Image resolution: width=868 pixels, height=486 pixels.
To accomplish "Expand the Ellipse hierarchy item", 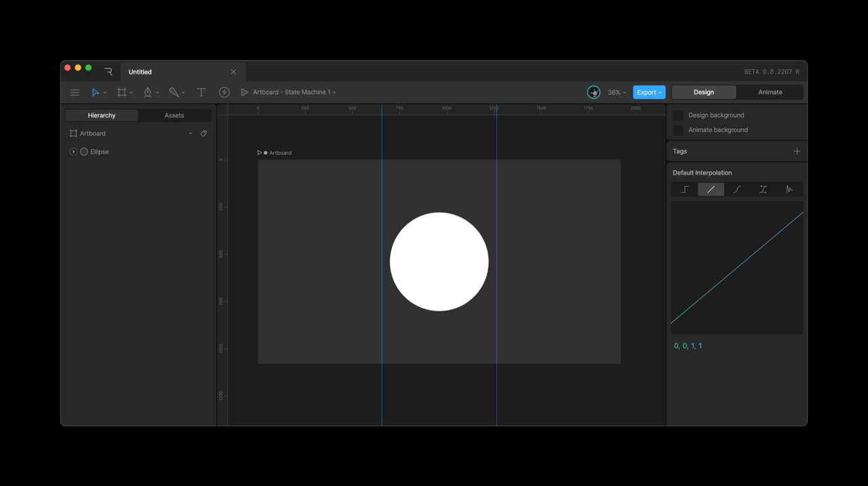I will pos(73,152).
